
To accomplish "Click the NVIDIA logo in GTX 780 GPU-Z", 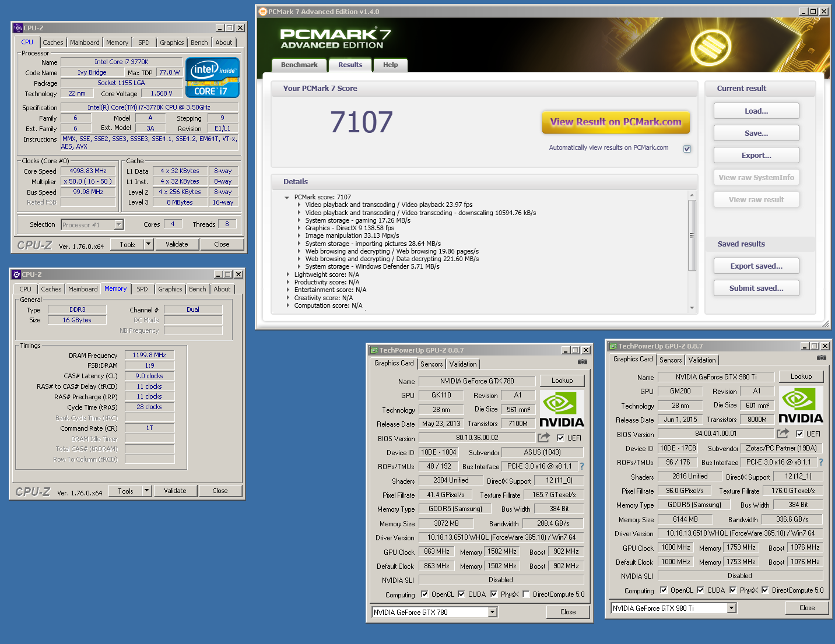I will 562,409.
